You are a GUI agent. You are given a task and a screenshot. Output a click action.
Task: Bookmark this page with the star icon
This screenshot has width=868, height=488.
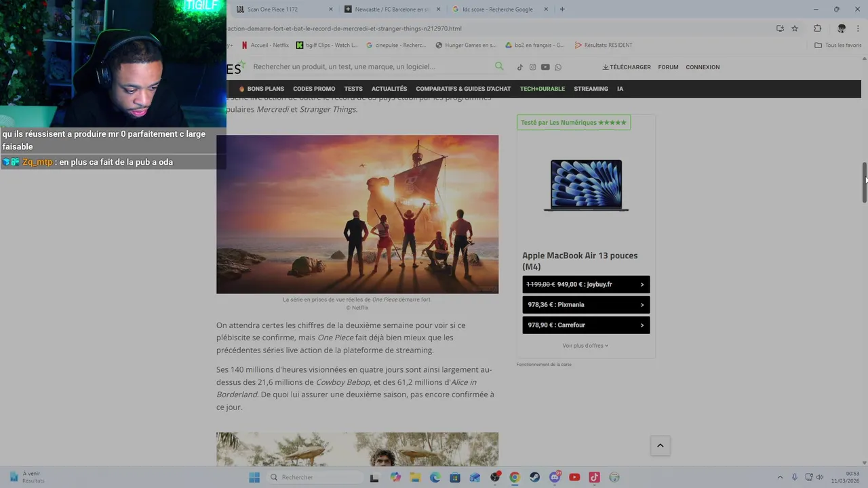795,28
